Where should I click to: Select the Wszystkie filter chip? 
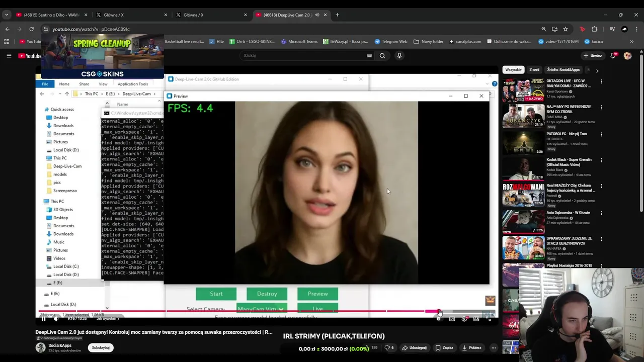pos(513,70)
